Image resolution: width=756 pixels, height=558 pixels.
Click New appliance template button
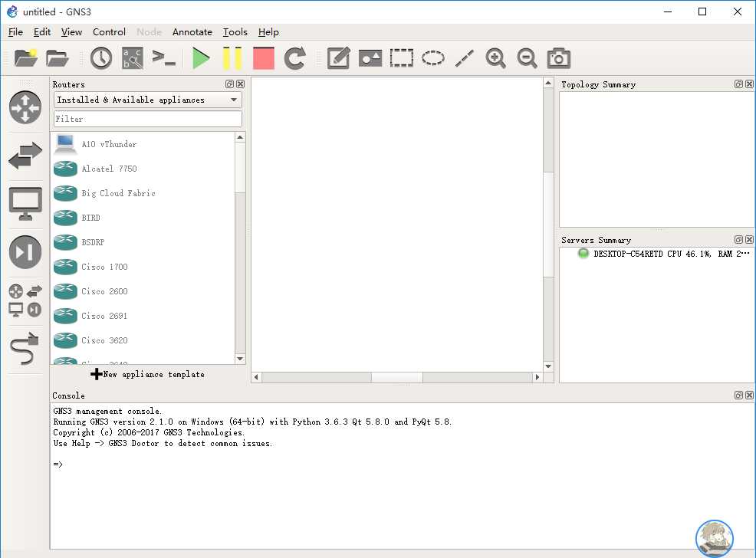147,374
